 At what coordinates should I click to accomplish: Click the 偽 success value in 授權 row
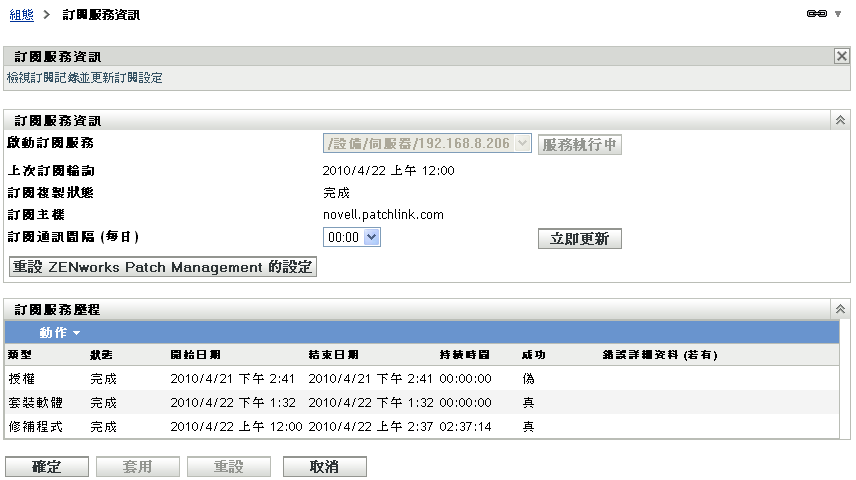(x=528, y=378)
